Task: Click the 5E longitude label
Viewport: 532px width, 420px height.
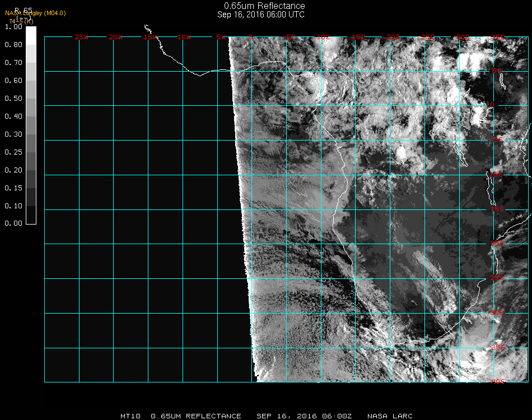Action: 291,37
